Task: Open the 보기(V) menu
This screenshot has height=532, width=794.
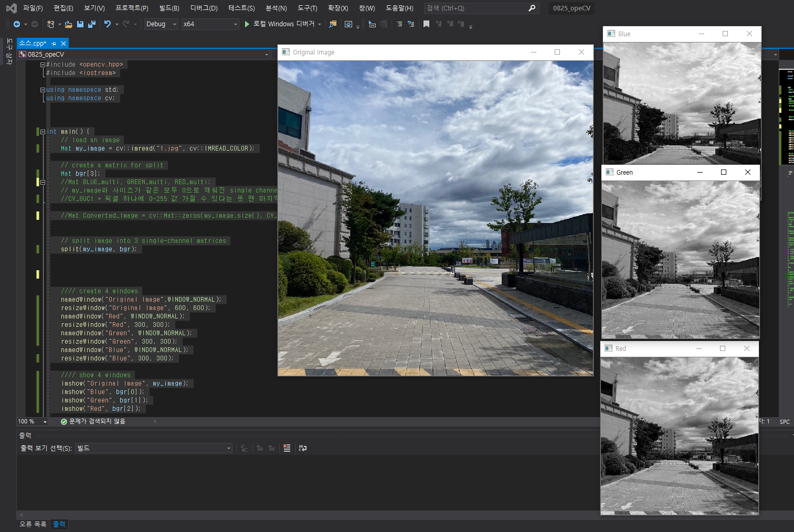Action: 94,8
